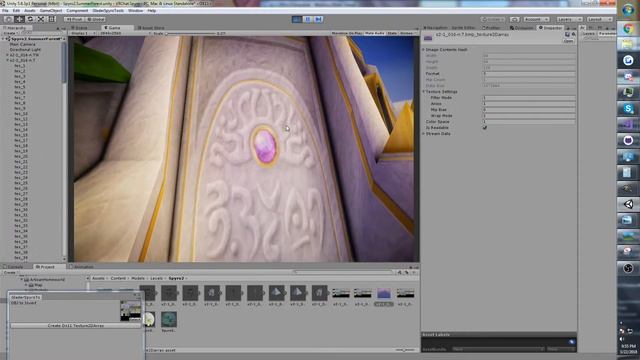Click the Levels breadcrumb in Project
The width and height of the screenshot is (640, 360).
(156, 278)
